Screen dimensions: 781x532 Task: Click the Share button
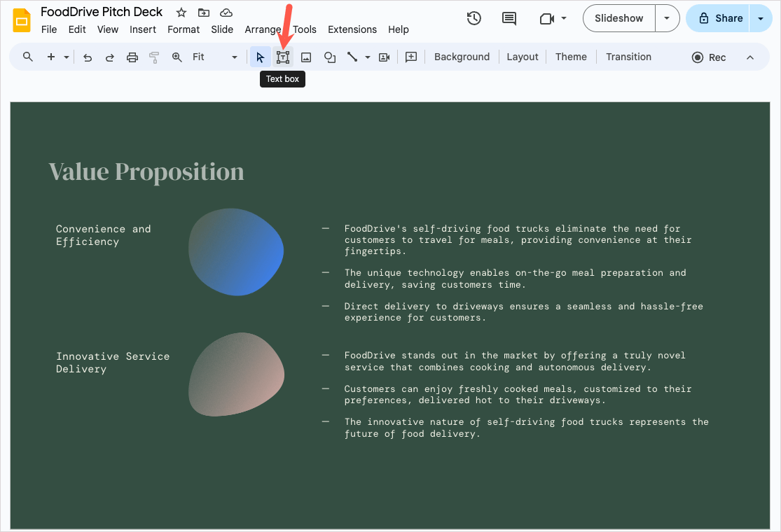(721, 18)
